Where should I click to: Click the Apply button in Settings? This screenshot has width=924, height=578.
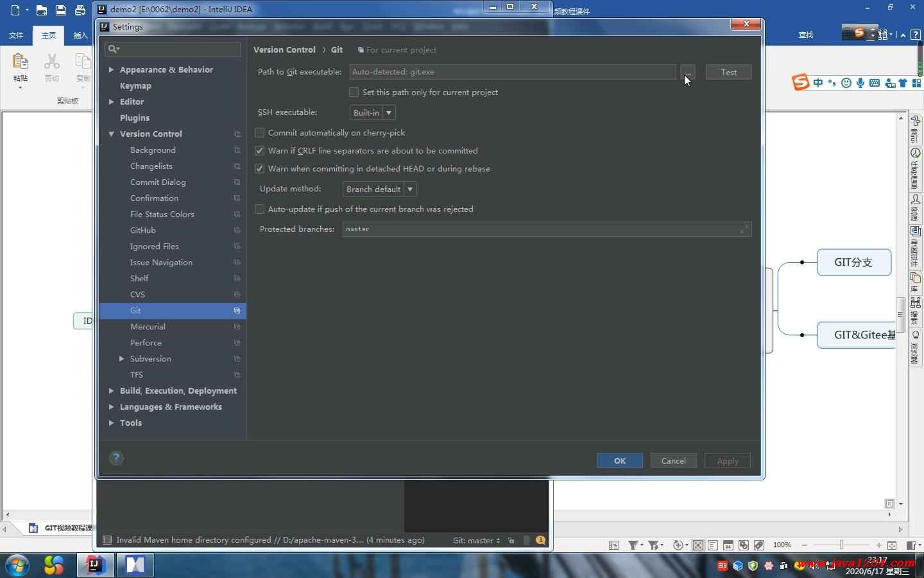pos(728,460)
